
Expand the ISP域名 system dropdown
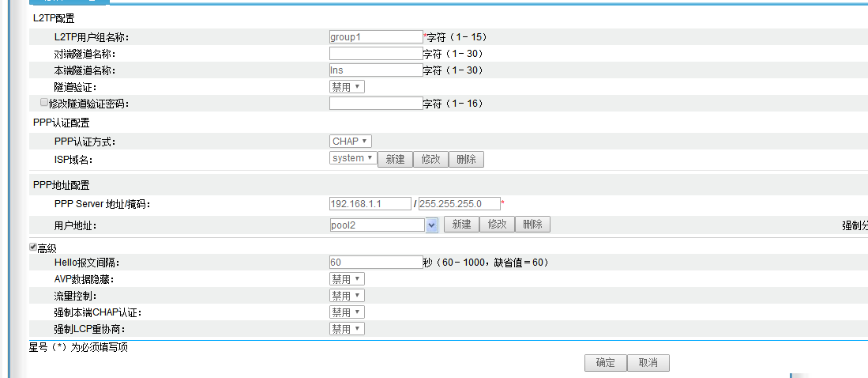click(x=352, y=158)
